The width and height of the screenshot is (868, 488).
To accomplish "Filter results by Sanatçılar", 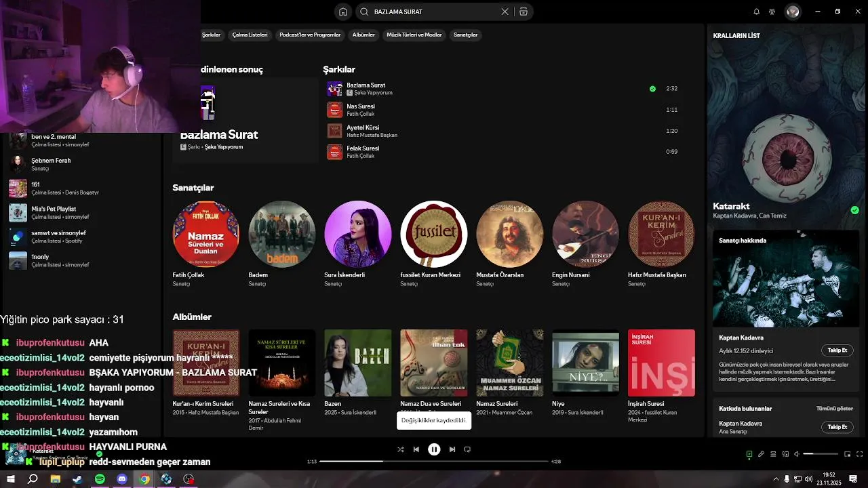I will [465, 35].
